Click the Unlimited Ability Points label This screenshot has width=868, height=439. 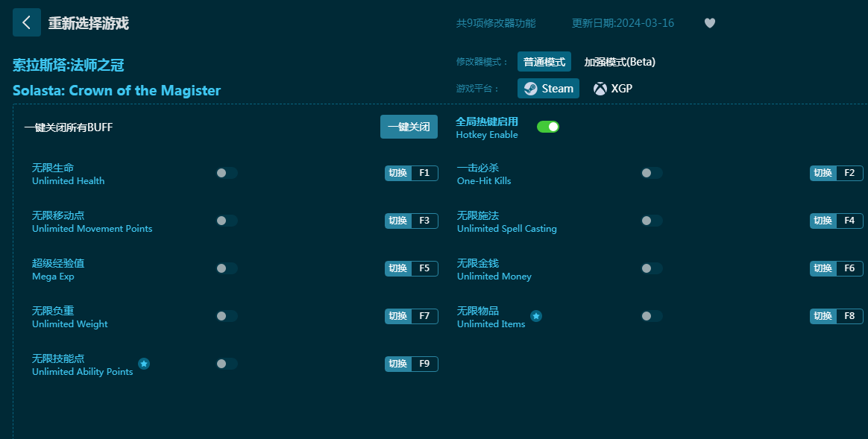(83, 371)
